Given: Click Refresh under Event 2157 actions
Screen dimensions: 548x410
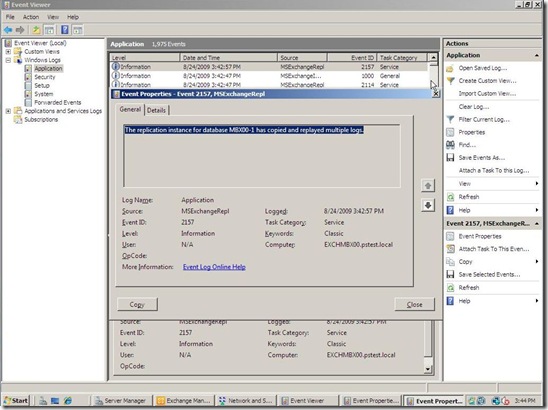Looking at the screenshot, I should coord(469,288).
